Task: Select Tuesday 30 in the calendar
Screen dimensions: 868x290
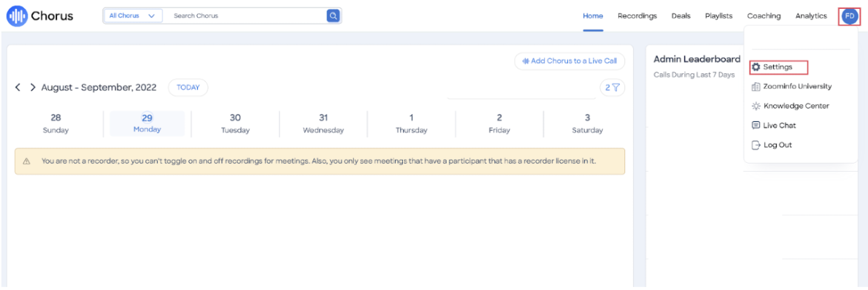Action: click(236, 124)
